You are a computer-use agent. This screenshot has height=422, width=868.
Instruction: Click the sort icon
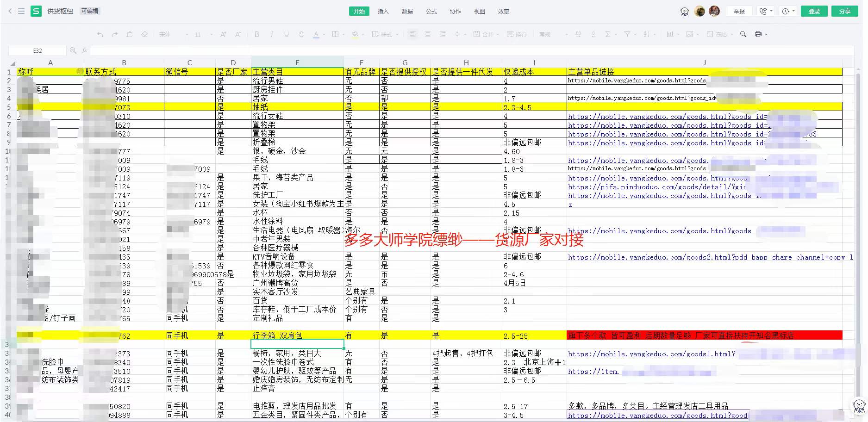click(646, 34)
